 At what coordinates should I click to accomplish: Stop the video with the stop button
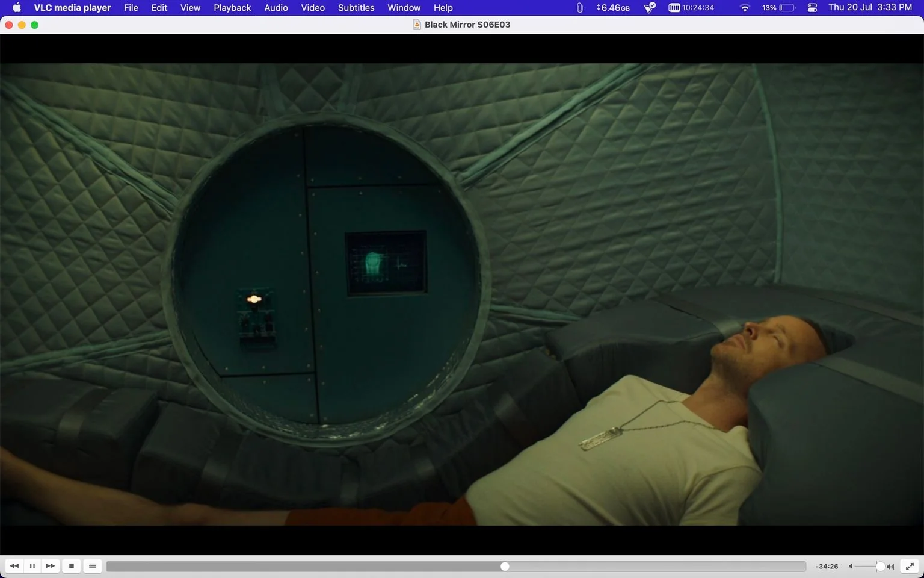coord(72,566)
